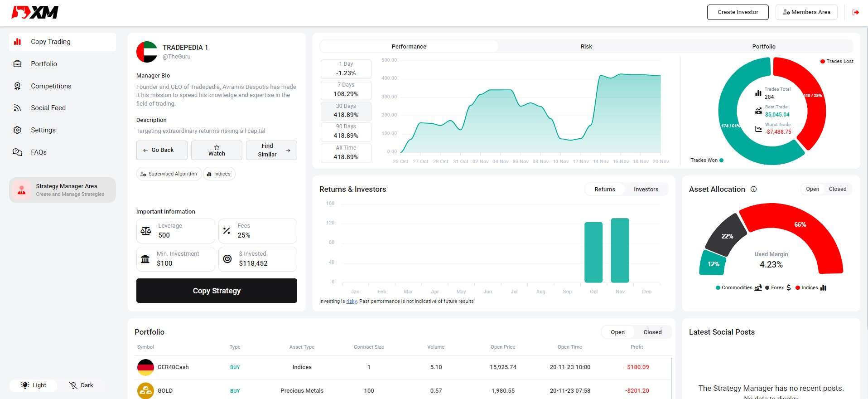The width and height of the screenshot is (868, 399).
Task: Click the GOLD symbol icon
Action: [x=145, y=391]
